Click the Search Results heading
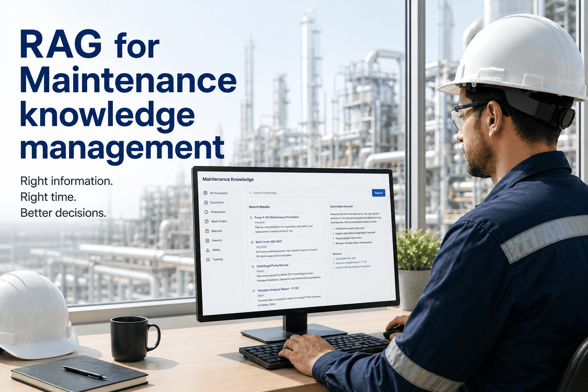588x392 pixels. 259,207
